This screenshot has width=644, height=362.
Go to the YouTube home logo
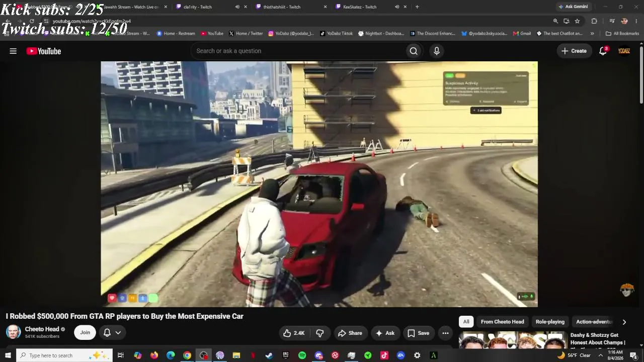(x=44, y=51)
